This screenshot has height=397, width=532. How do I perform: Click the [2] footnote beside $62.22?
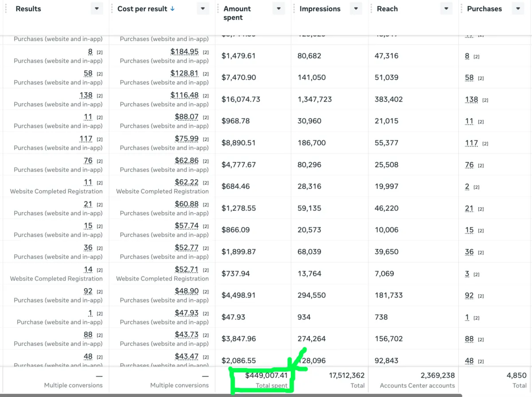(206, 183)
